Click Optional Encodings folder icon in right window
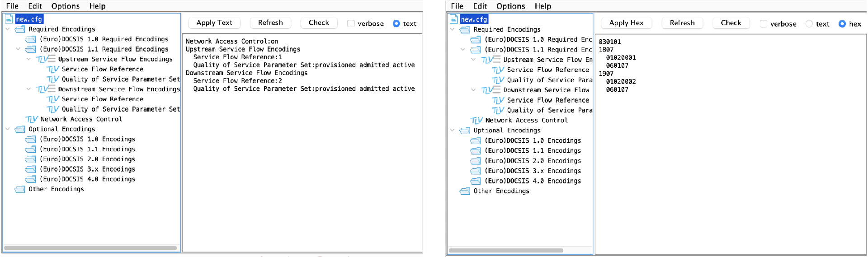Screen dimensions: 868x257 tap(465, 131)
